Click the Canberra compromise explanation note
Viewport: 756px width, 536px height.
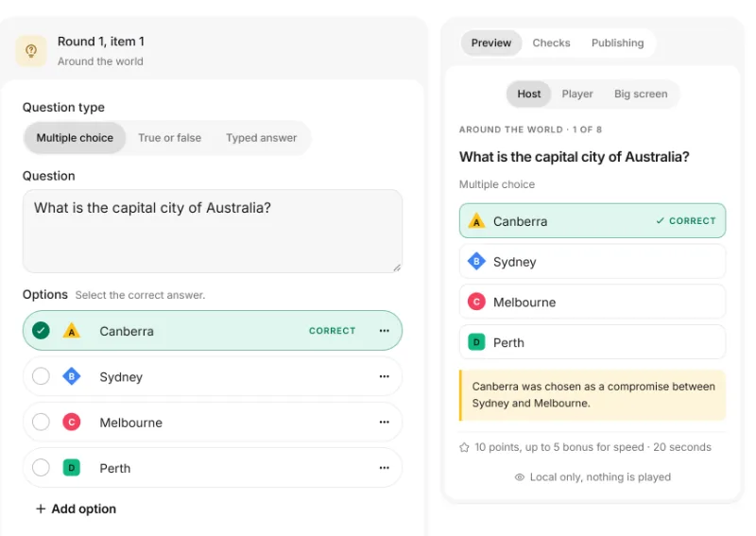pyautogui.click(x=593, y=395)
